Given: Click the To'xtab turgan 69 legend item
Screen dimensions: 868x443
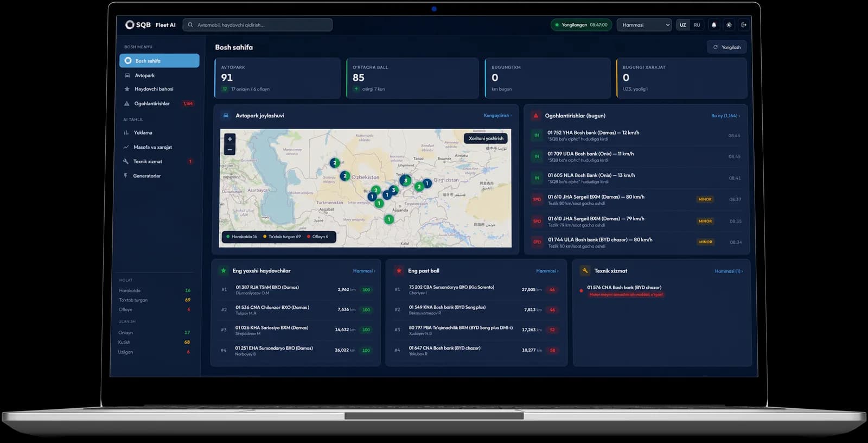Looking at the screenshot, I should tap(282, 237).
